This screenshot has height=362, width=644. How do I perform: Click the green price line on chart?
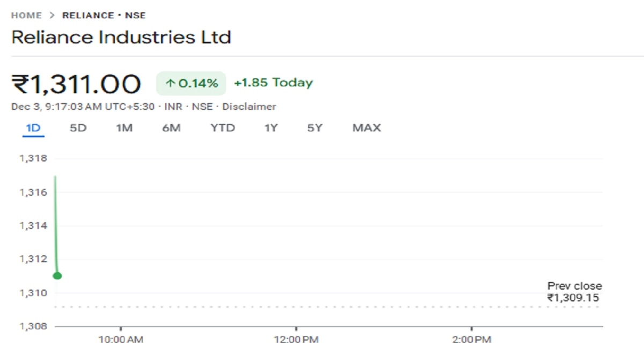point(55,225)
